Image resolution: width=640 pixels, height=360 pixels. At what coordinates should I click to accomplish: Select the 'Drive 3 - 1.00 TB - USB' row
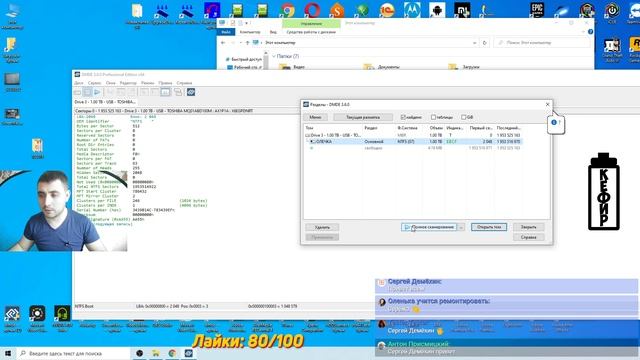(413, 135)
